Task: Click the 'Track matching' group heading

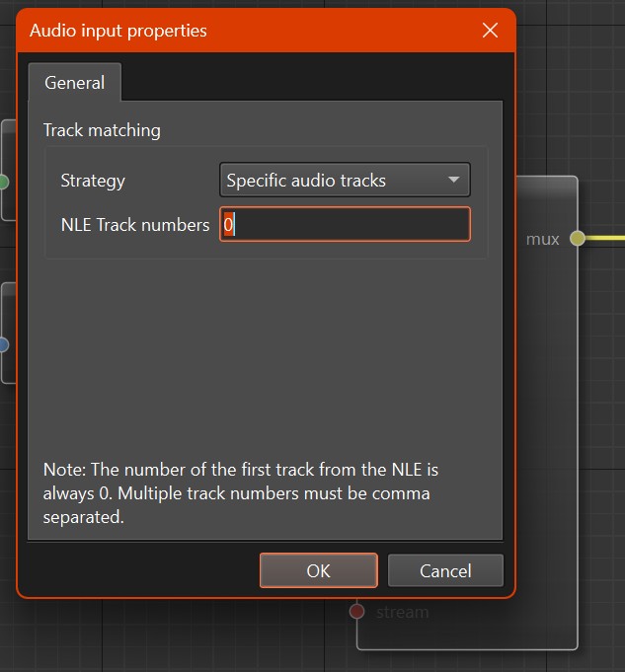Action: [102, 130]
